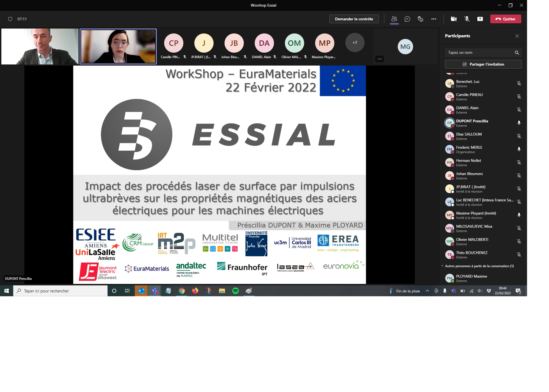Click the Quitter button to leave
This screenshot has width=549, height=392.
coord(506,19)
